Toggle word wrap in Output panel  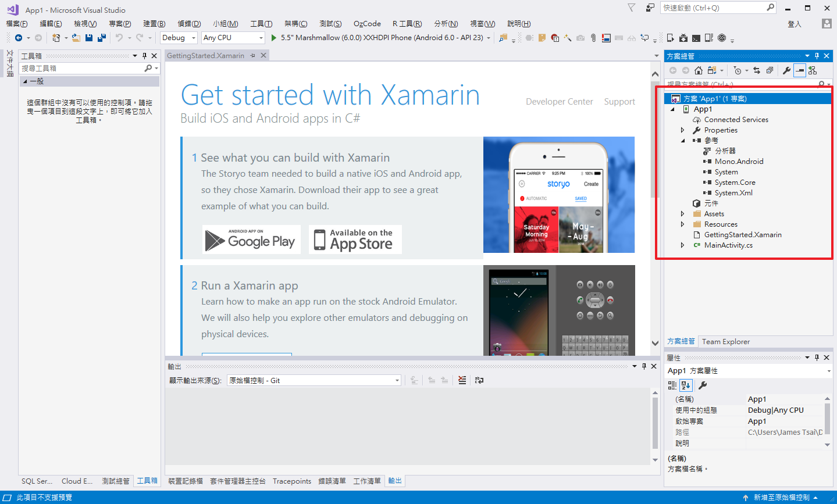(479, 380)
